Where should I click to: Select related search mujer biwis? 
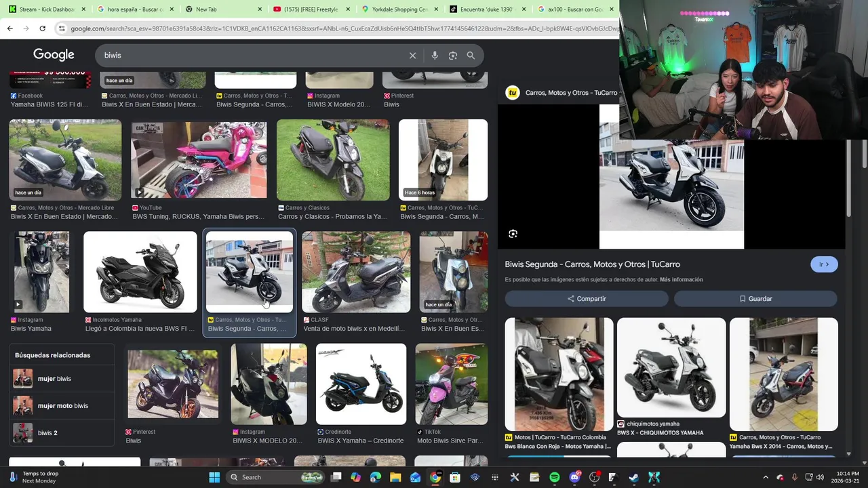click(62, 379)
